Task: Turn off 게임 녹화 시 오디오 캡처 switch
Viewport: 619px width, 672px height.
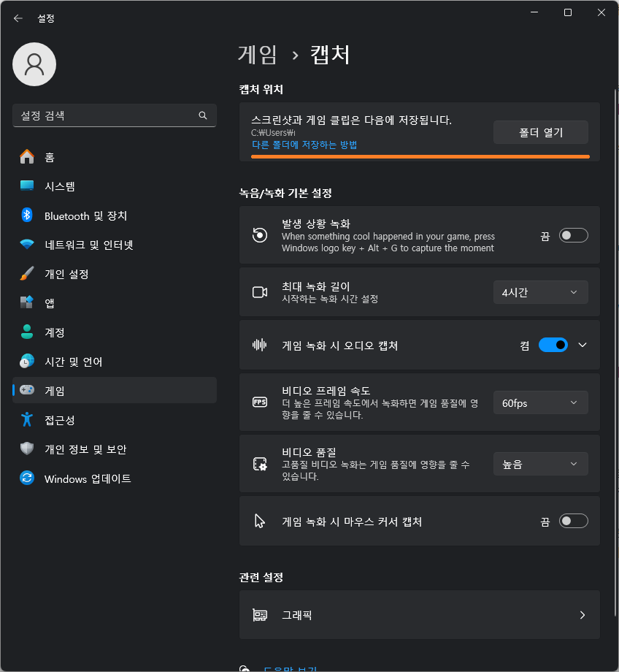Action: point(553,345)
